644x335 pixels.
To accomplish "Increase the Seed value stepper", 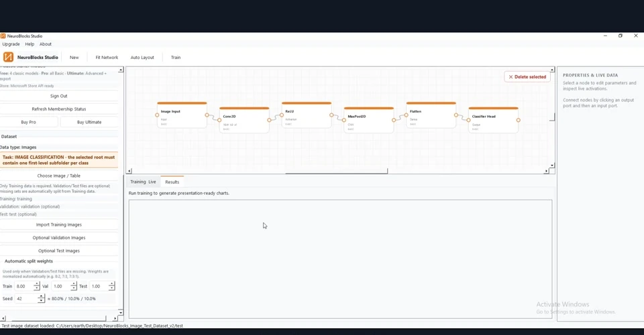I will point(41,296).
